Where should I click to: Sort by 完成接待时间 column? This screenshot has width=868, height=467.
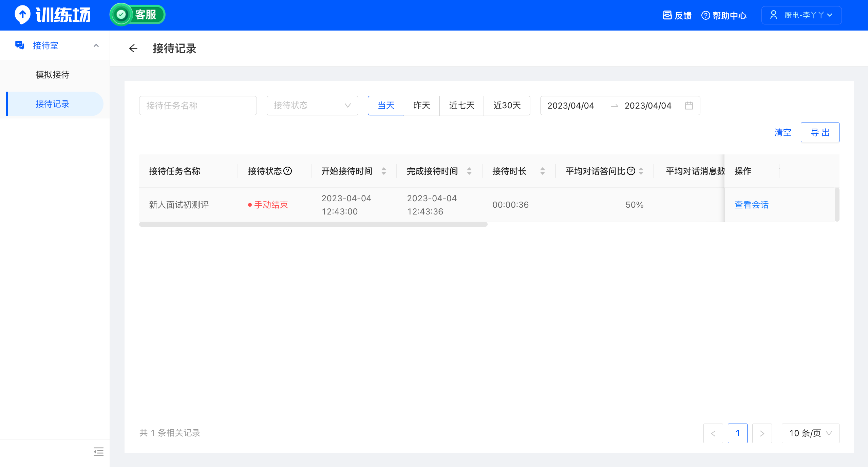469,171
